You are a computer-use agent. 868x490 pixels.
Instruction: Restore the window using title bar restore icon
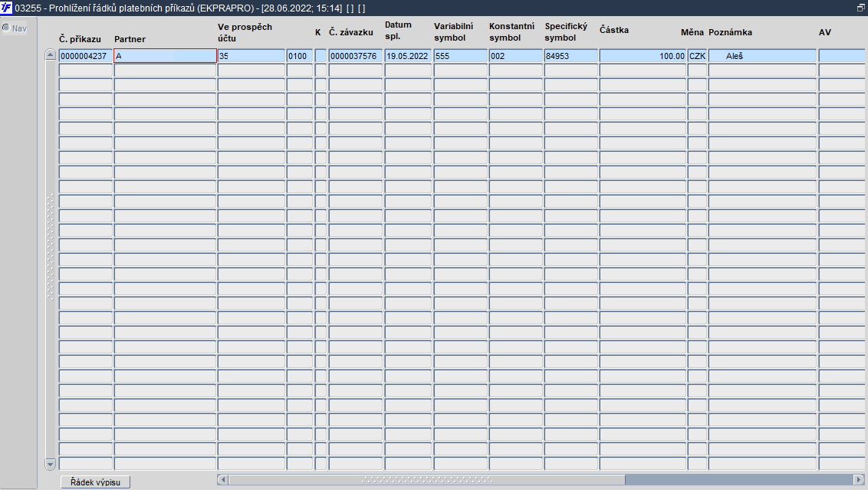(861, 8)
